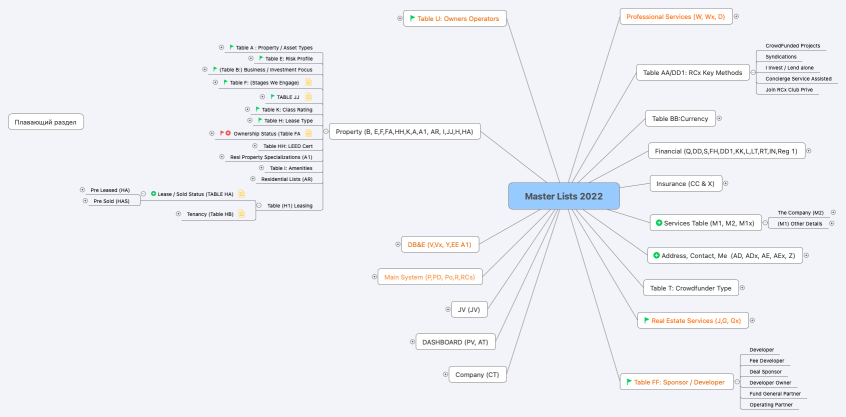Expand Table HH: LEED Cert subtopic

pyautogui.click(x=255, y=146)
